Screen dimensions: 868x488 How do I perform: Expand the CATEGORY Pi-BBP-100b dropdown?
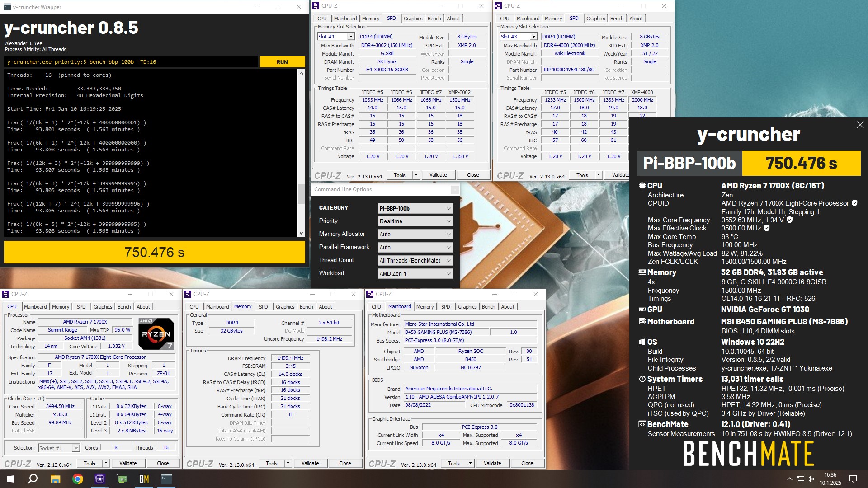click(x=415, y=208)
